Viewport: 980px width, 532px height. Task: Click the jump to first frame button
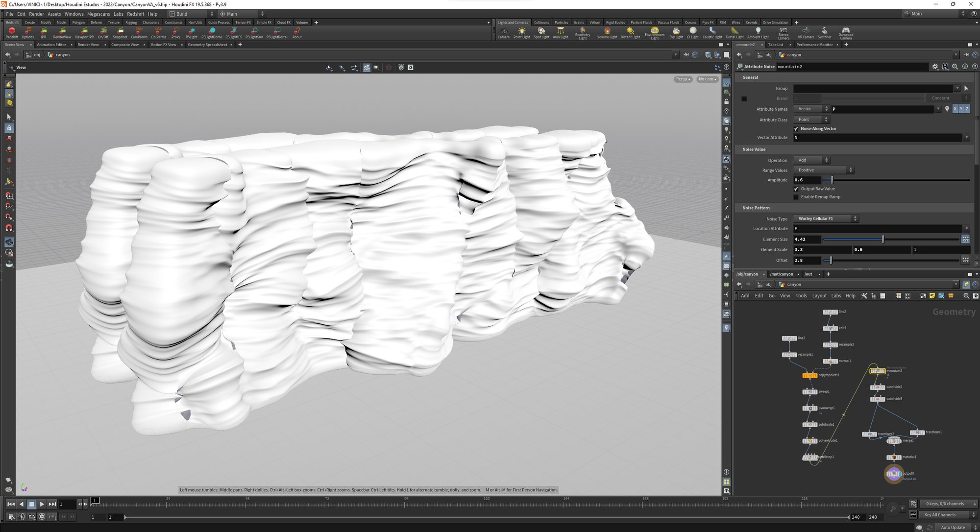point(11,504)
